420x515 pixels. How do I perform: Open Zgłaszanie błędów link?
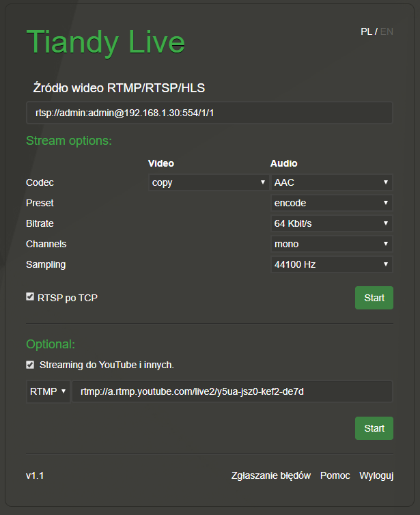coord(271,475)
